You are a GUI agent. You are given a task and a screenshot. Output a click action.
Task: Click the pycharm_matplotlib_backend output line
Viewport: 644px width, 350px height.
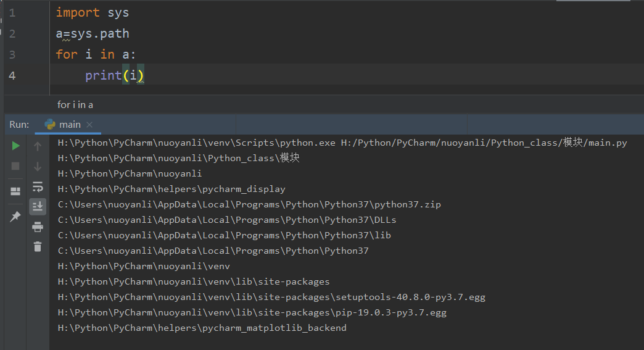[202, 328]
